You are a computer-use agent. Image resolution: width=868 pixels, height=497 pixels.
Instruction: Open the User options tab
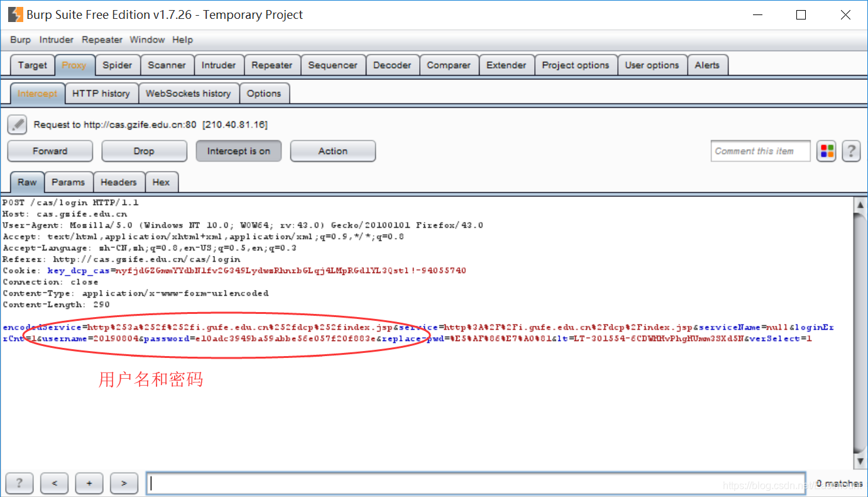[652, 65]
